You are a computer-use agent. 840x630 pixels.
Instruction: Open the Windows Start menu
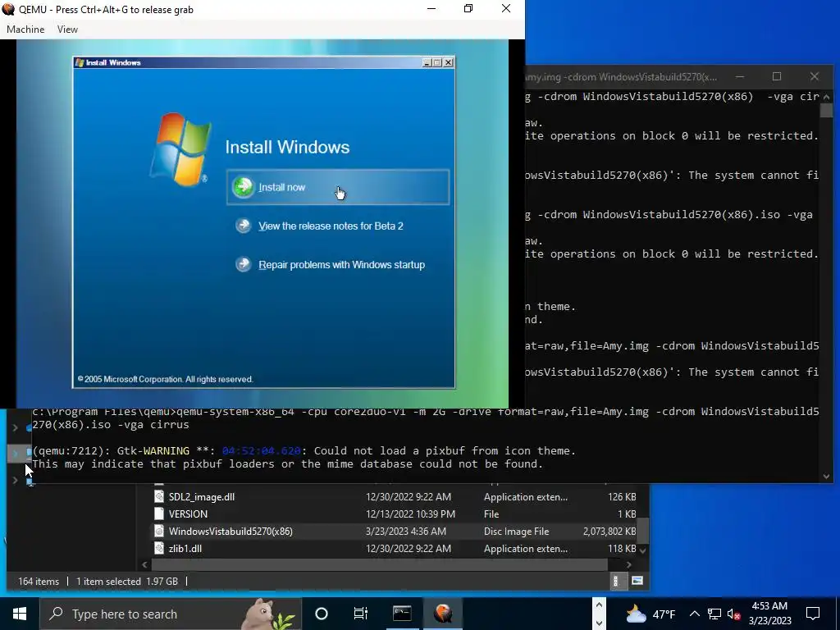20,614
